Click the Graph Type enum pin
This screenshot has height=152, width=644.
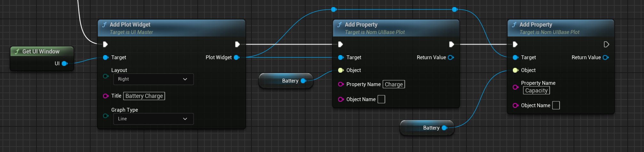tap(106, 116)
